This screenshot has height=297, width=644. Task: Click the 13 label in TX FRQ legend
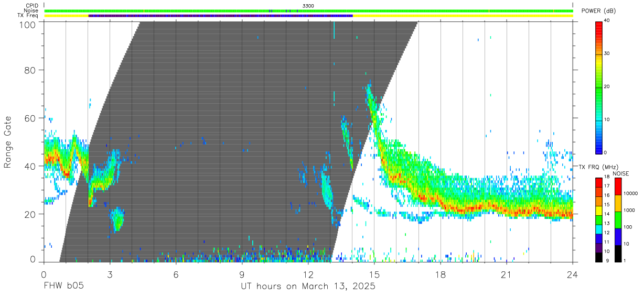tap(607, 223)
